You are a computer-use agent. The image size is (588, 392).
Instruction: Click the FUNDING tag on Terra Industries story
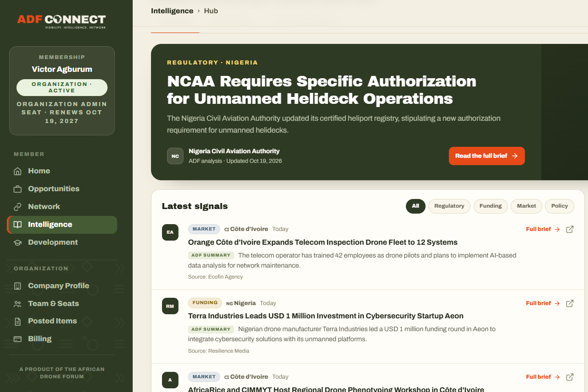point(205,303)
